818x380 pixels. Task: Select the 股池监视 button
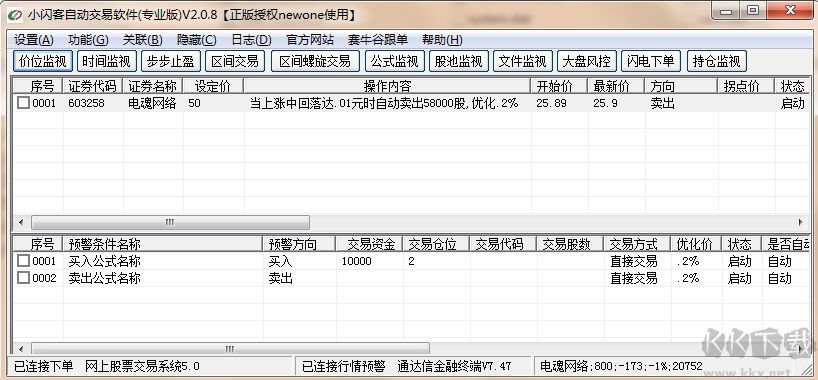459,62
